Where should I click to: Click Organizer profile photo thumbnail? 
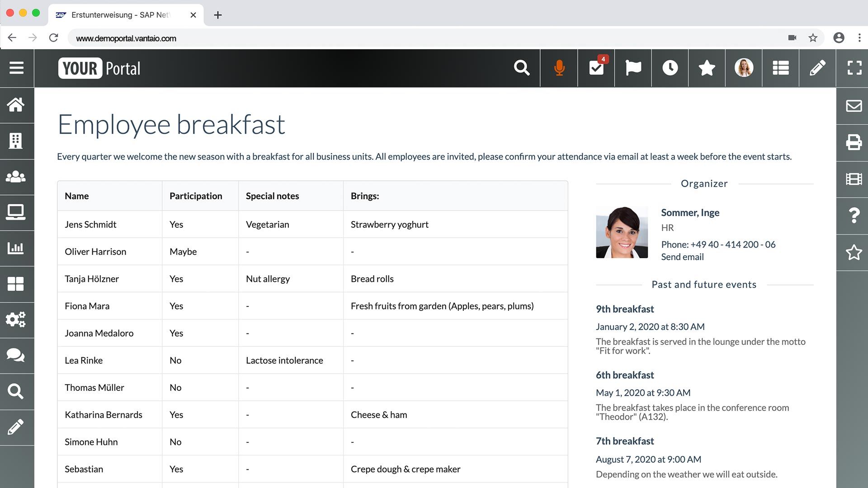(623, 232)
